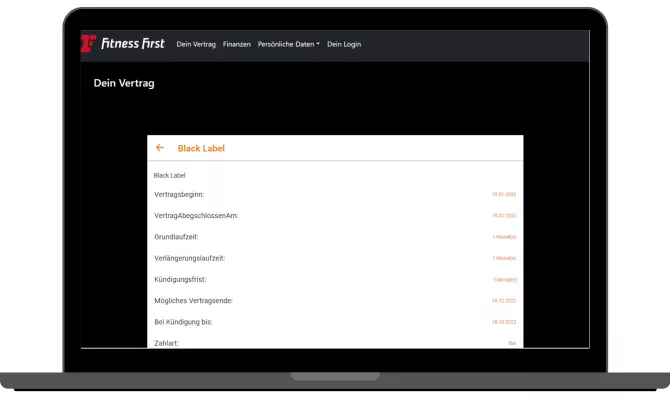Viewport: 670px width, 400px height.
Task: Click the Grundlaufzeit duration value
Action: tap(504, 237)
